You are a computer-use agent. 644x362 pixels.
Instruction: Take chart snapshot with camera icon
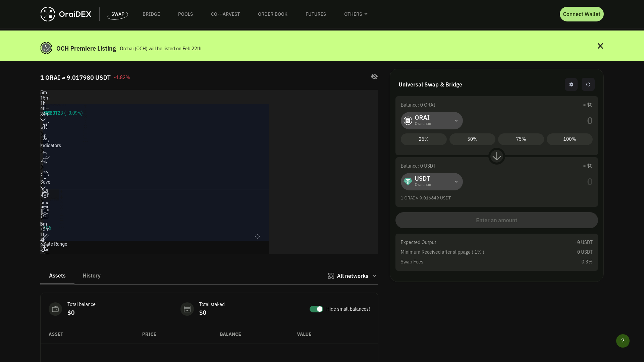pyautogui.click(x=45, y=216)
